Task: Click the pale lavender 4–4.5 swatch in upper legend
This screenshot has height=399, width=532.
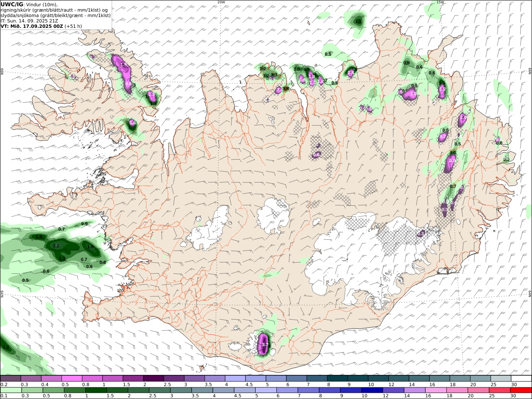Action: tap(235, 379)
